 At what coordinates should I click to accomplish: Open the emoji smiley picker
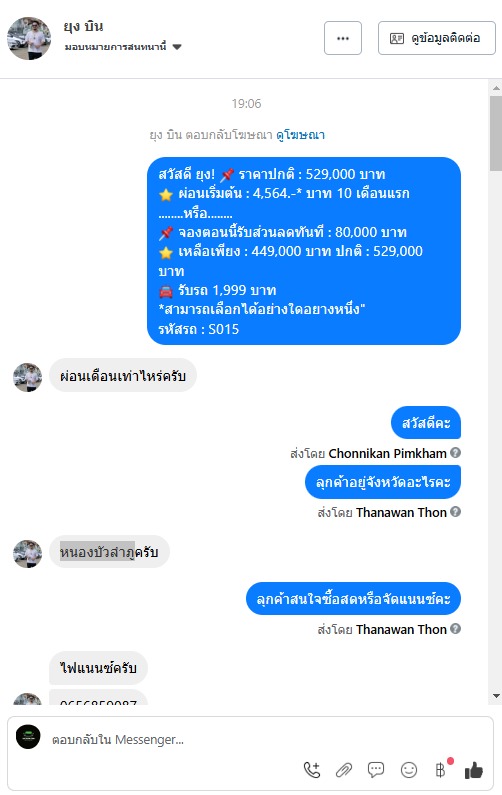tap(409, 770)
